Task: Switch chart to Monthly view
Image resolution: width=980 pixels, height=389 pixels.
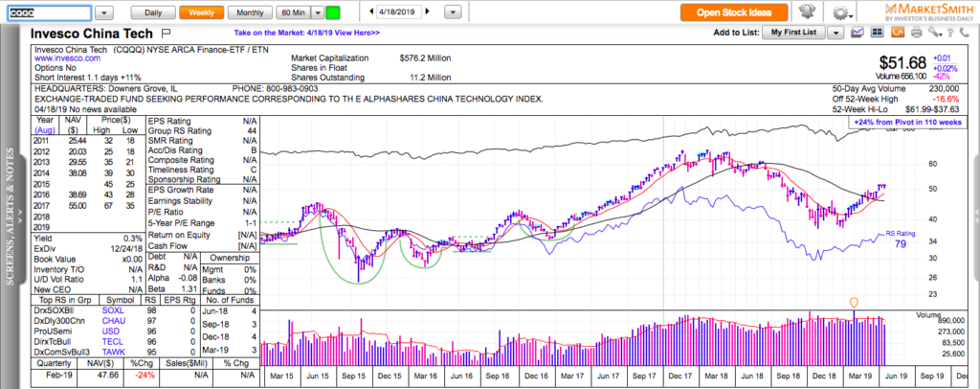Action: [x=250, y=12]
